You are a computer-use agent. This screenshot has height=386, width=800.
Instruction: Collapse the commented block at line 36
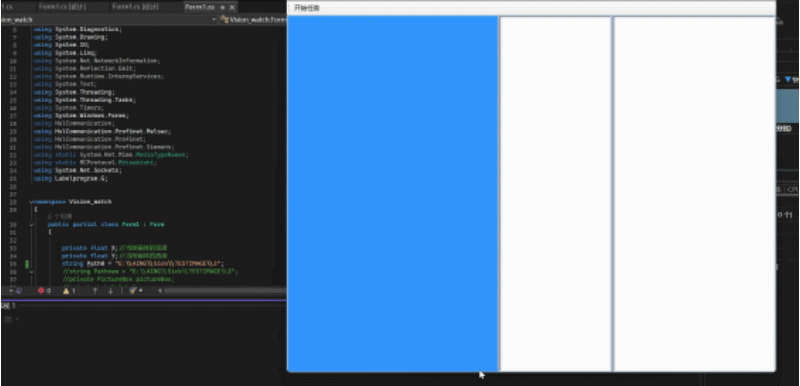(x=31, y=272)
